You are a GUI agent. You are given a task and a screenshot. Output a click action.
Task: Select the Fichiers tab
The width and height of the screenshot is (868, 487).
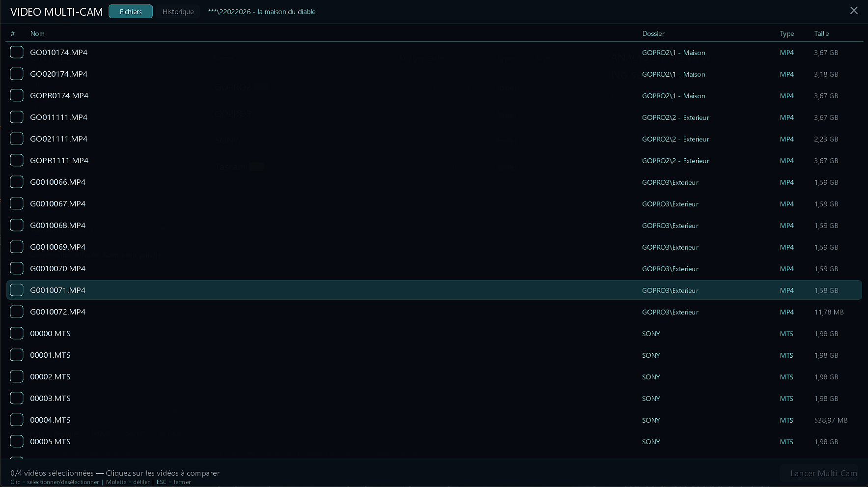pyautogui.click(x=131, y=12)
